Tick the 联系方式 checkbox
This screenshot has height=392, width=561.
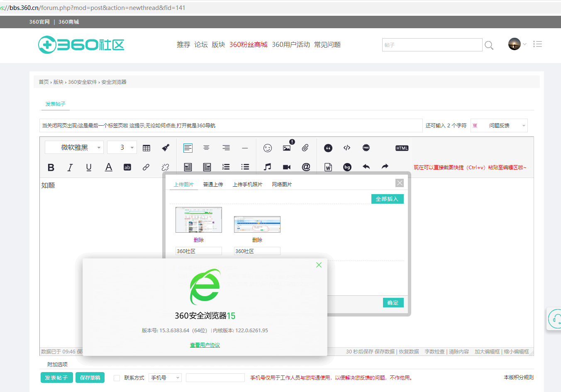117,378
